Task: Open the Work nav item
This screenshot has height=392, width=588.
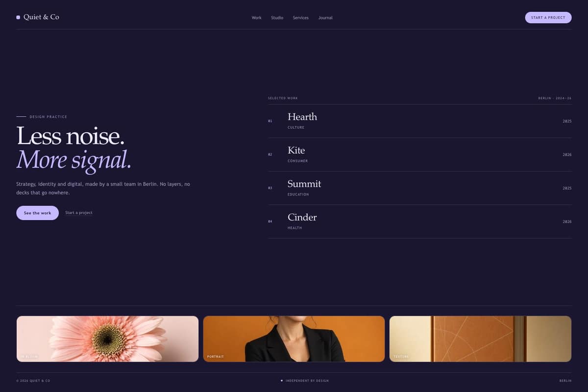Action: point(257,18)
